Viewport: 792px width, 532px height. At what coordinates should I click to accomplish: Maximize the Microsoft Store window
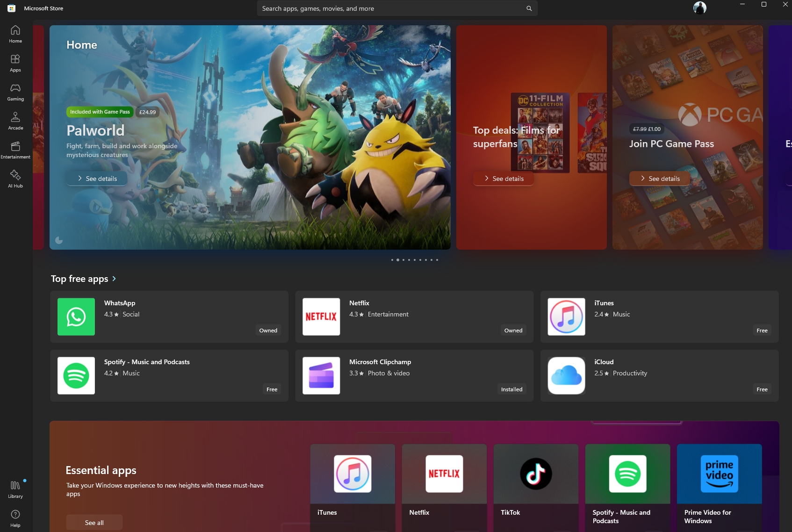pos(764,4)
